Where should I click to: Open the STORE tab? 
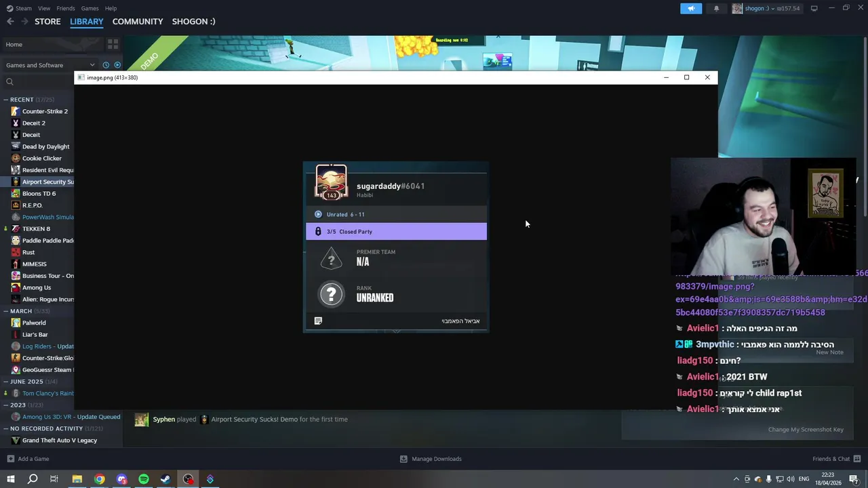47,22
